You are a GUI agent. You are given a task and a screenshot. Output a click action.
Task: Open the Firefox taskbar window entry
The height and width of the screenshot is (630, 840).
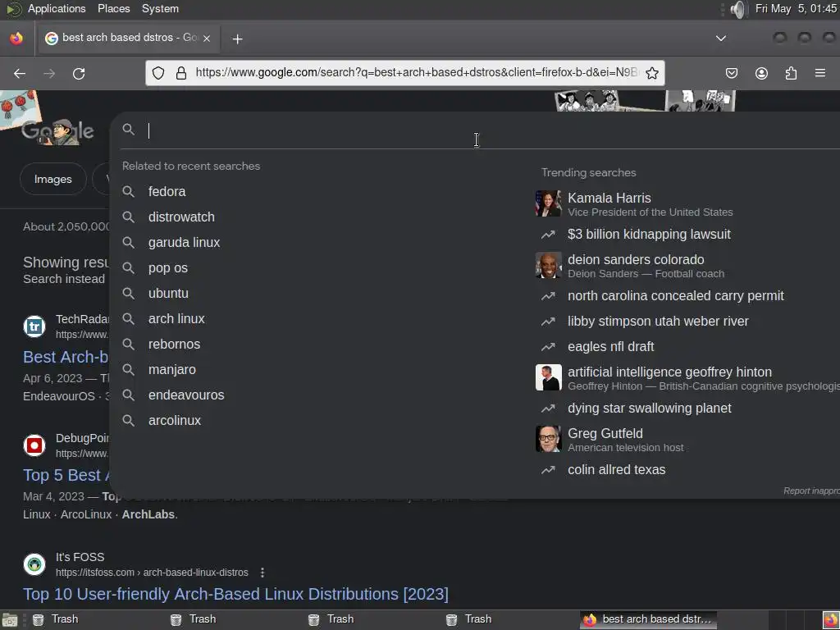pos(647,619)
